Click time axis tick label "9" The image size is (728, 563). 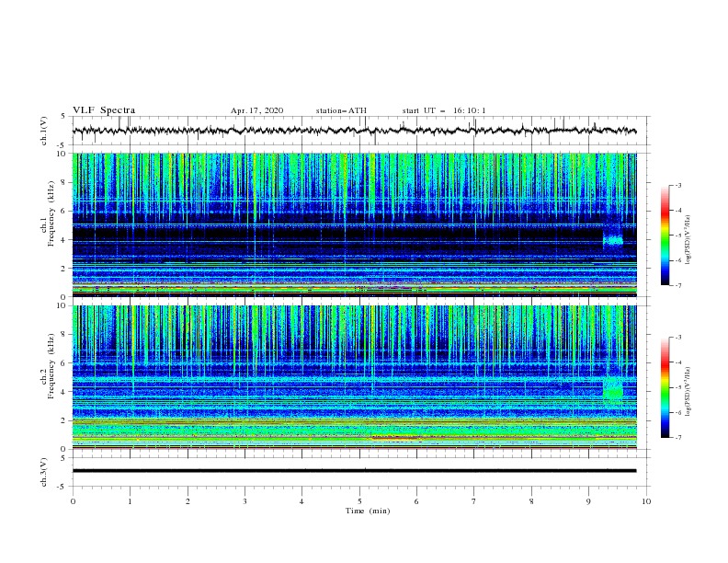tap(588, 501)
